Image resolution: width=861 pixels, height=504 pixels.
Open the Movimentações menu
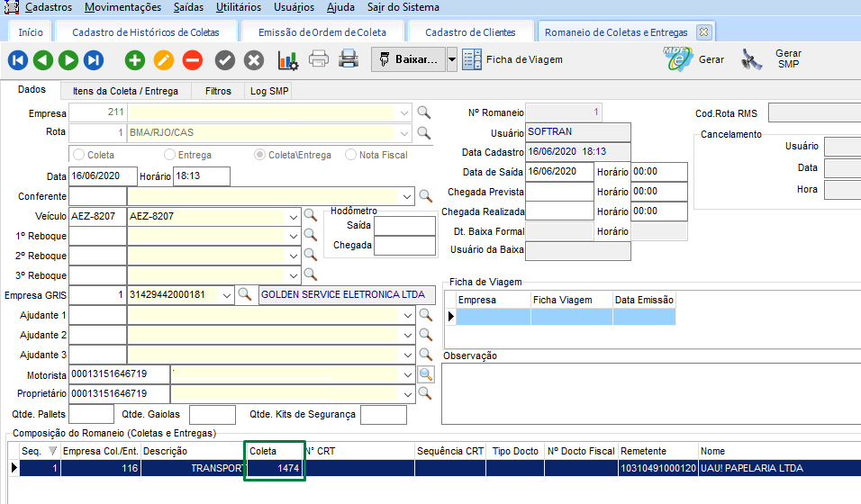click(x=122, y=7)
